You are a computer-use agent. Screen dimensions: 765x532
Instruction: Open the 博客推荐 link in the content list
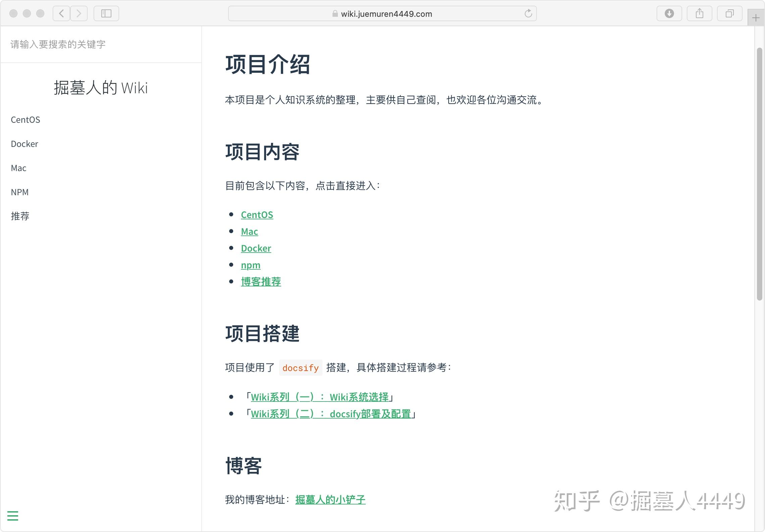[261, 282]
